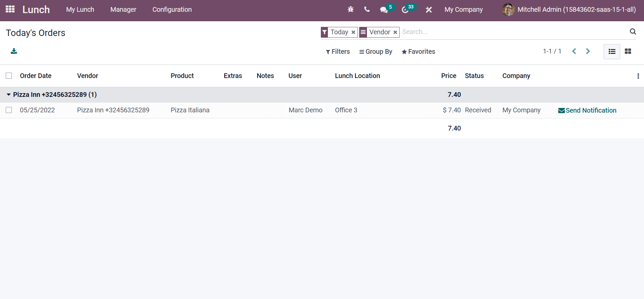Click Marc Demo user cell
The height and width of the screenshot is (299, 644).
[305, 110]
